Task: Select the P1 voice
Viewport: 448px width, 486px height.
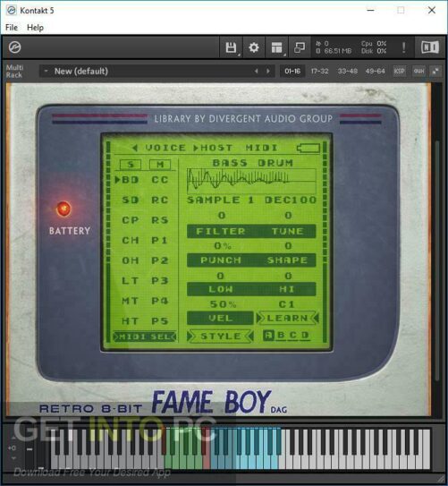Action: click(160, 240)
